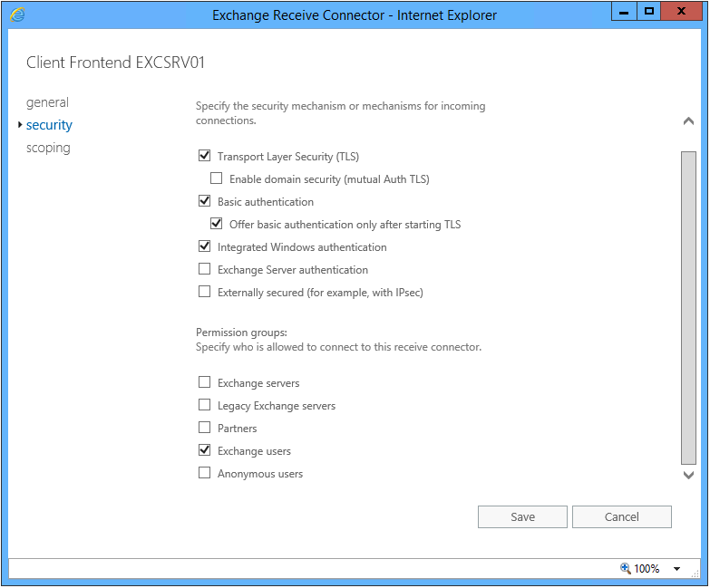The image size is (710, 588).
Task: Click the vertical scrollbar thumb
Action: pos(688,308)
